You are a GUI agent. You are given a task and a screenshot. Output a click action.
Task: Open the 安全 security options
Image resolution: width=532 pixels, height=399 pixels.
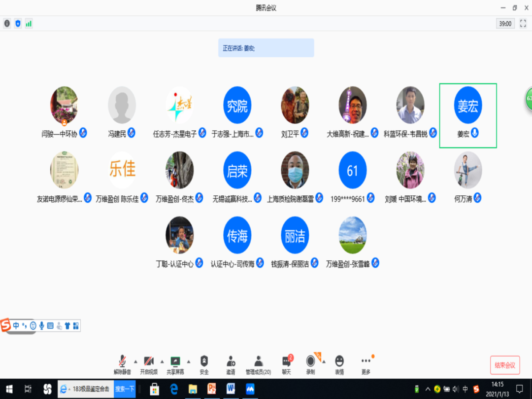pyautogui.click(x=204, y=364)
